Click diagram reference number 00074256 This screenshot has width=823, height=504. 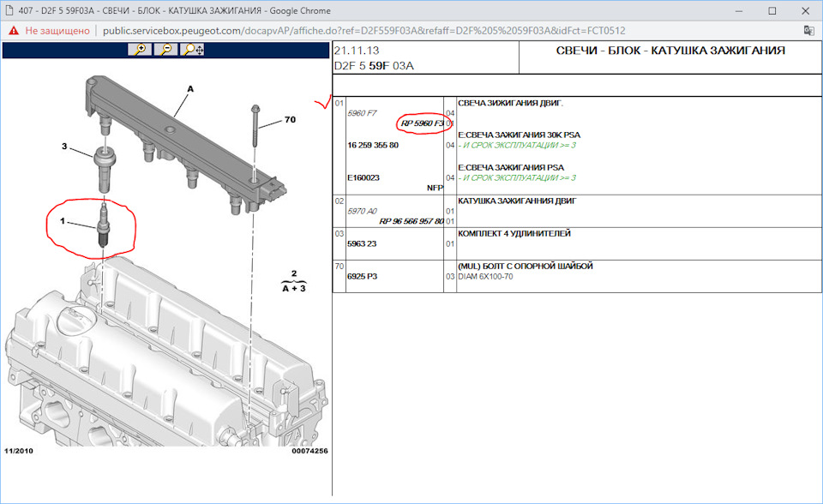(x=309, y=451)
